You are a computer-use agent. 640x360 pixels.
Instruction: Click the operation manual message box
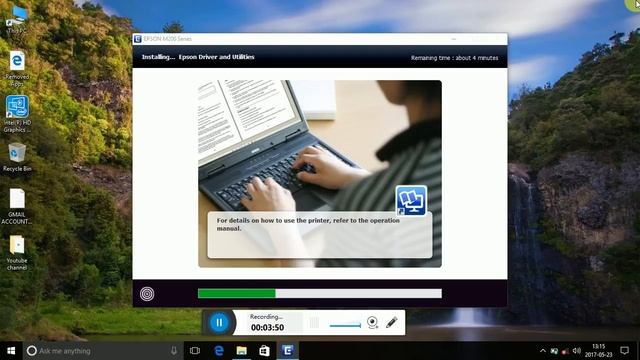320,235
